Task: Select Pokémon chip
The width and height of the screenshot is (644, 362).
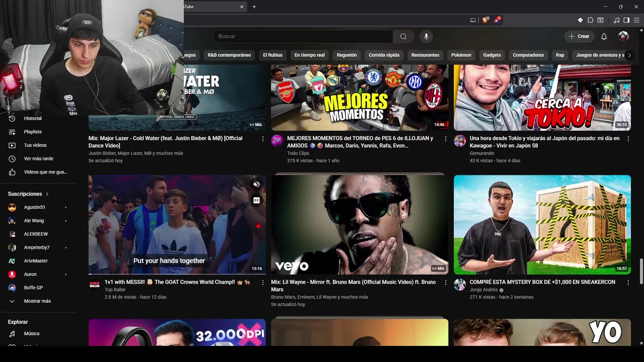Action: coord(461,55)
